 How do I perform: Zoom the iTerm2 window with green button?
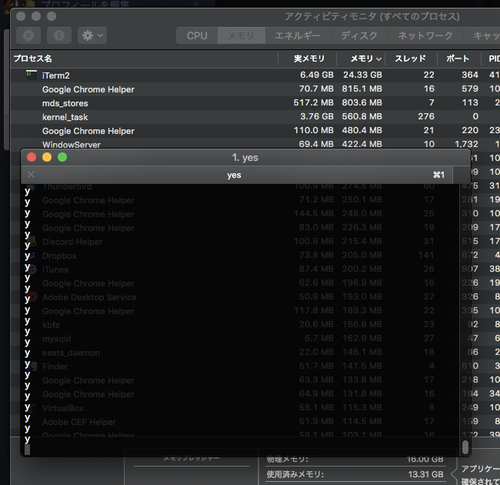[62, 157]
